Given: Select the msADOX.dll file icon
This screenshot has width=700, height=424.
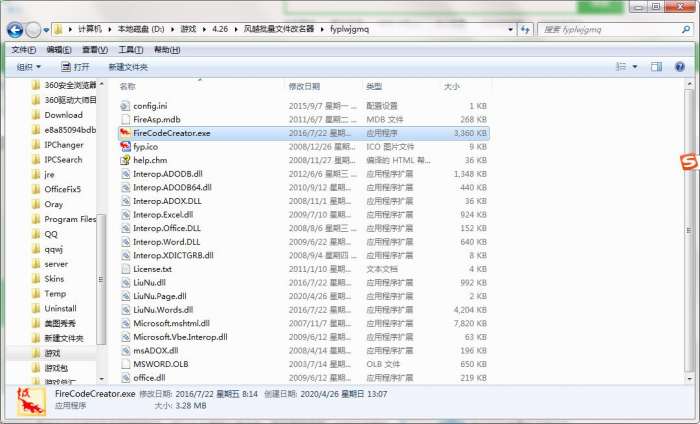Looking at the screenshot, I should (x=125, y=350).
